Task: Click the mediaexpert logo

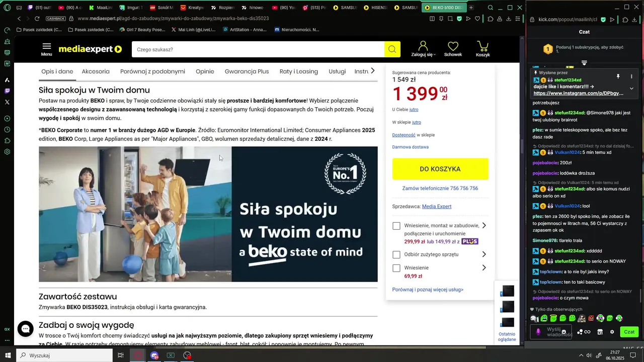Action: coord(91,49)
